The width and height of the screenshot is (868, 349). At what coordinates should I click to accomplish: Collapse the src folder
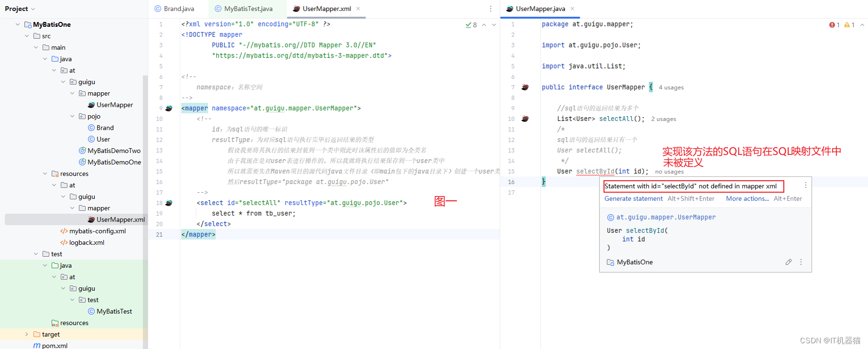tap(27, 36)
